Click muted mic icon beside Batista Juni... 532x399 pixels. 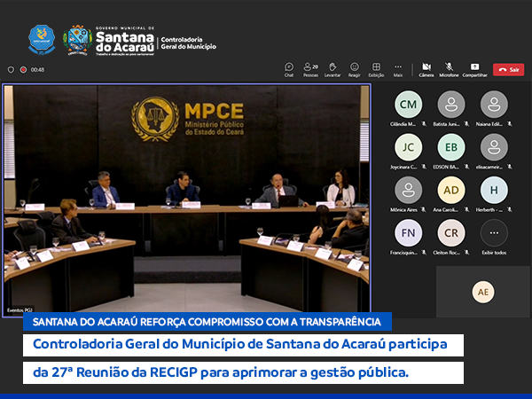[x=466, y=124]
